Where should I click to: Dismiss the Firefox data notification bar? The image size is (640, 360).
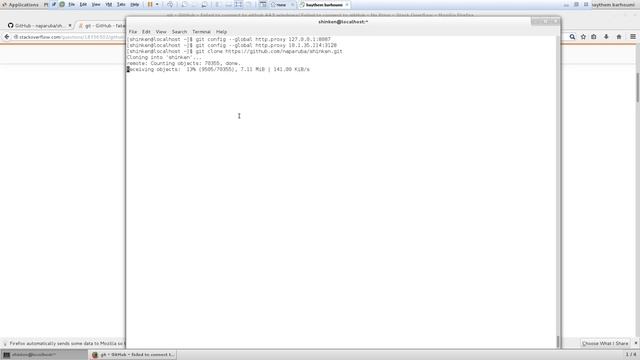[636, 343]
